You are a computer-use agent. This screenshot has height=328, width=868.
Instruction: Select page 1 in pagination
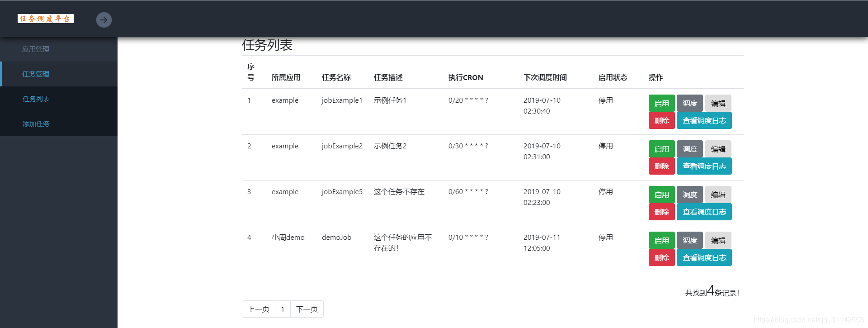coord(283,309)
